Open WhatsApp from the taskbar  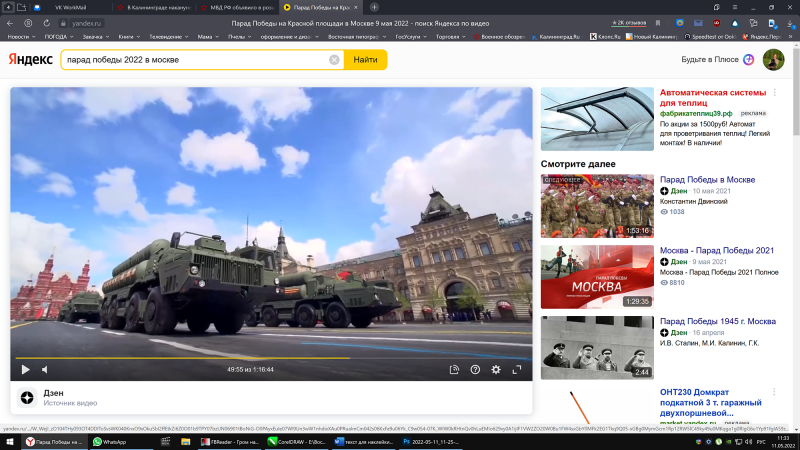[x=110, y=441]
